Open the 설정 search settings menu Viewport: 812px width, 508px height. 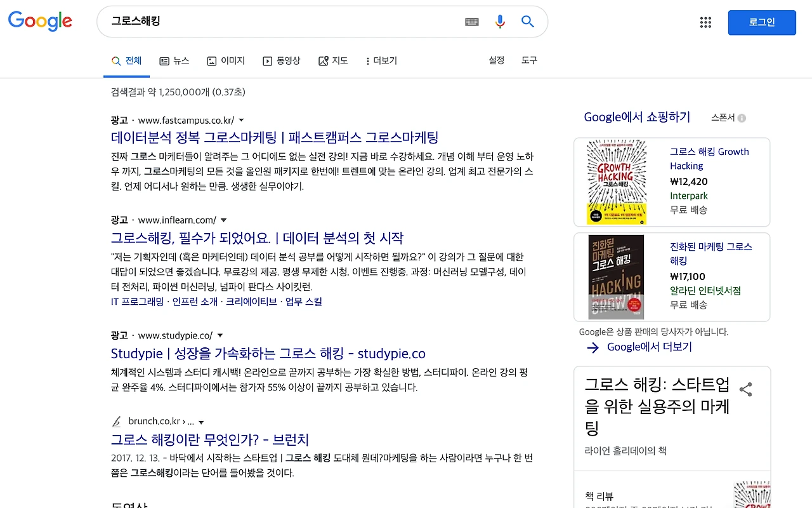[496, 60]
